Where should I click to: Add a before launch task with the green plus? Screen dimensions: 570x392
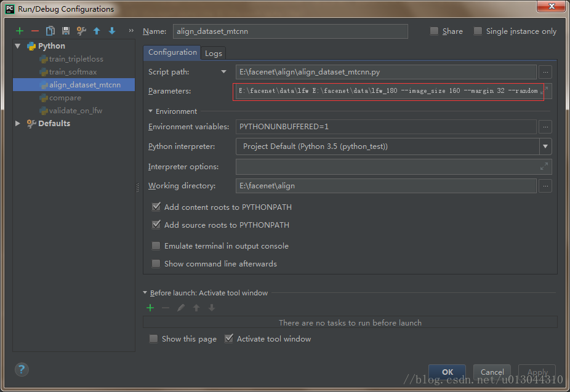(x=150, y=308)
